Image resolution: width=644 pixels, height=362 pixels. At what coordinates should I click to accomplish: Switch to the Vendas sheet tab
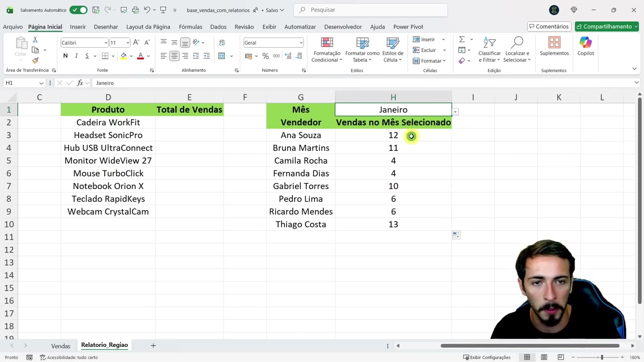pyautogui.click(x=60, y=346)
